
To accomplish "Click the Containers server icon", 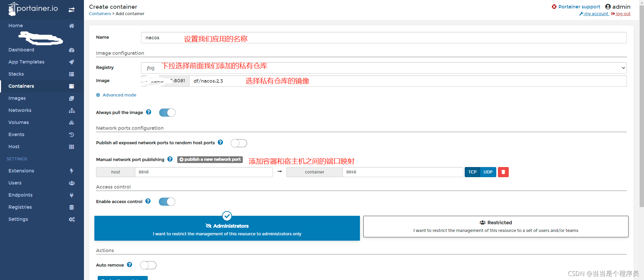I will (x=72, y=86).
